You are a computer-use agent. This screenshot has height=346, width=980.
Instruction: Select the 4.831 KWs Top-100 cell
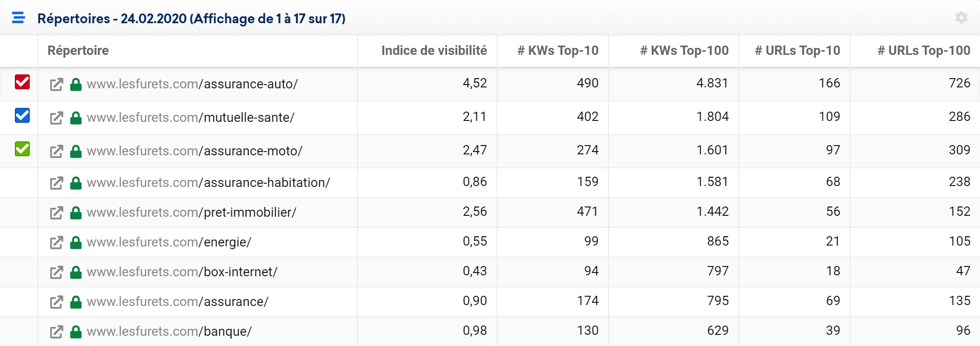[x=712, y=83]
